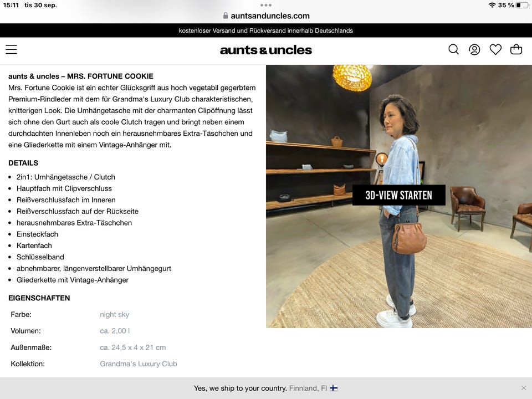Open the hamburger navigation menu
The image size is (532, 399).
(x=11, y=49)
